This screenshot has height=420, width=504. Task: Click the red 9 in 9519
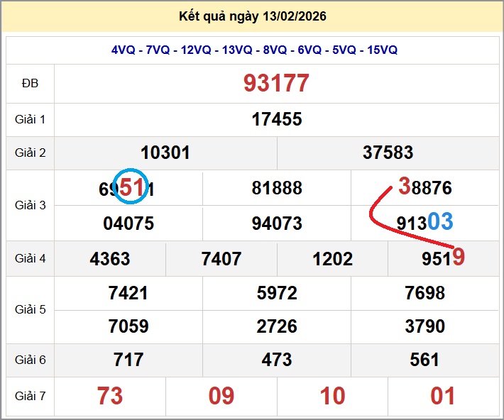coord(459,257)
